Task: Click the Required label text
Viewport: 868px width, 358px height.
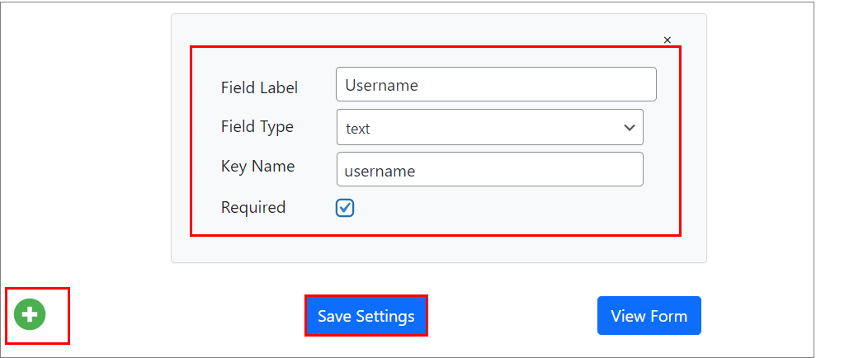Action: tap(253, 208)
